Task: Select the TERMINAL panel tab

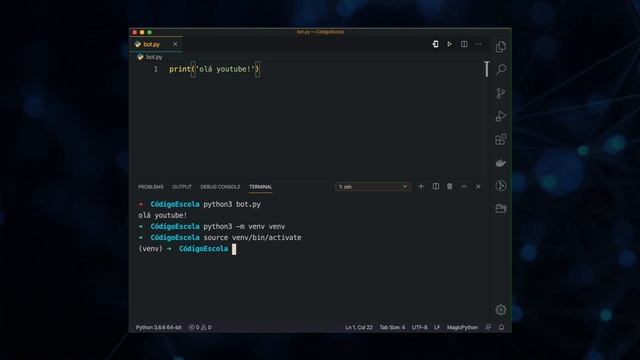Action: (260, 187)
